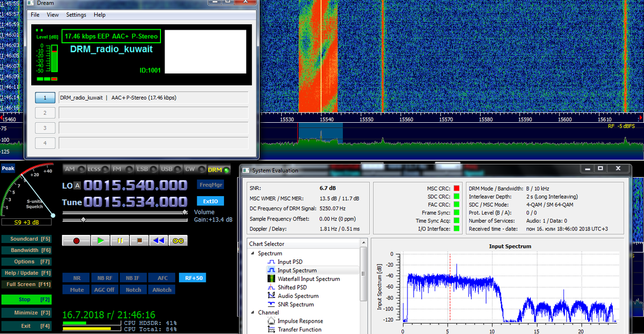
Task: Click the blue rewind button
Action: click(158, 241)
